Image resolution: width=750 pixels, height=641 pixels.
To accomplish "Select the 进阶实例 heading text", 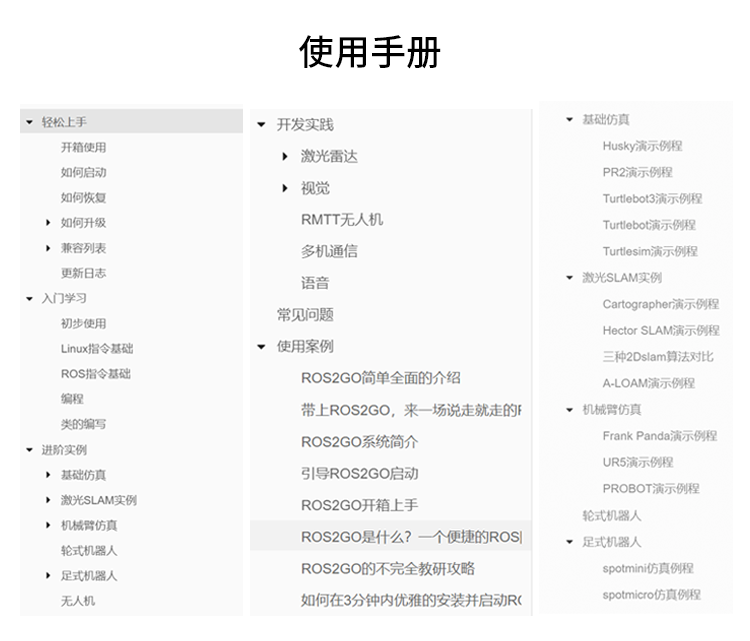I will click(64, 450).
